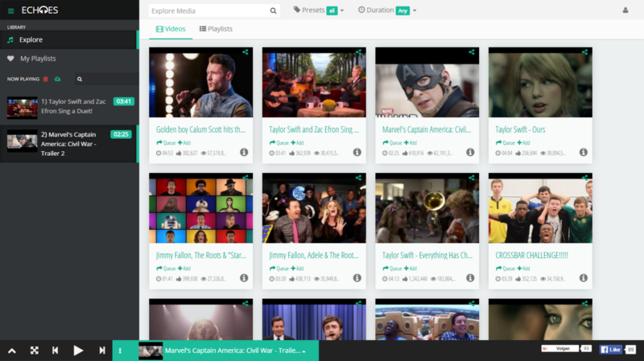Screen dimensions: 644x361
Task: Add Jimmy Fallon, The Roots video to playlist
Action: [184, 269]
